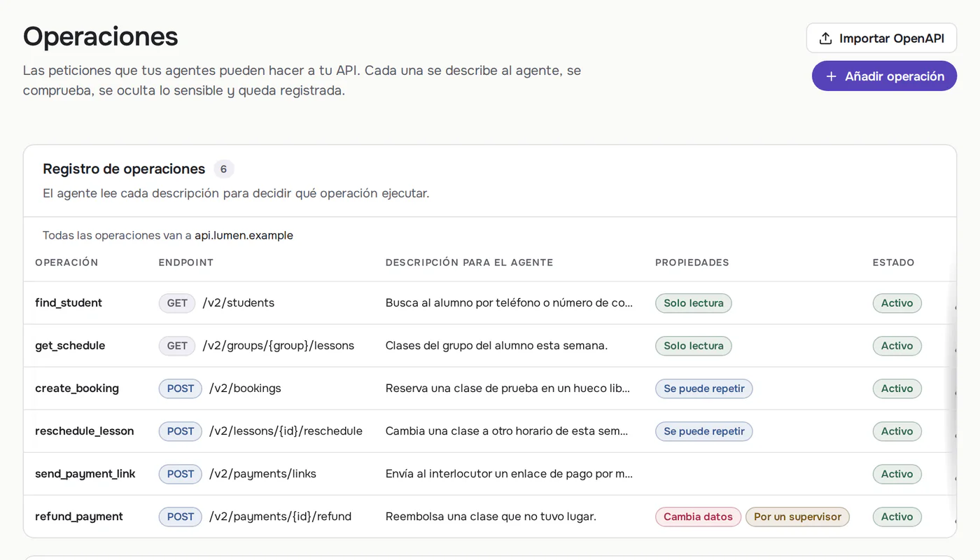Screen dimensions: 980x560
Task: Click the /v2/payments/{id}/refund endpoint path
Action: point(280,517)
